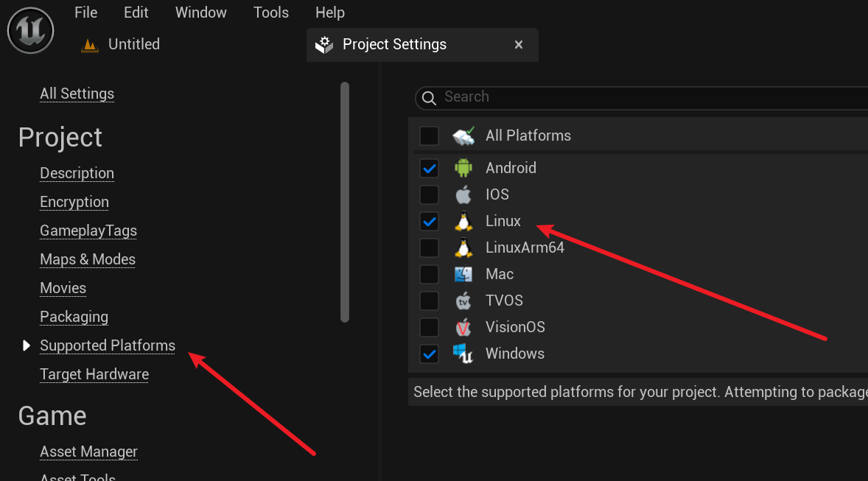Click the TVOS icon
This screenshot has width=868, height=481.
pos(463,301)
